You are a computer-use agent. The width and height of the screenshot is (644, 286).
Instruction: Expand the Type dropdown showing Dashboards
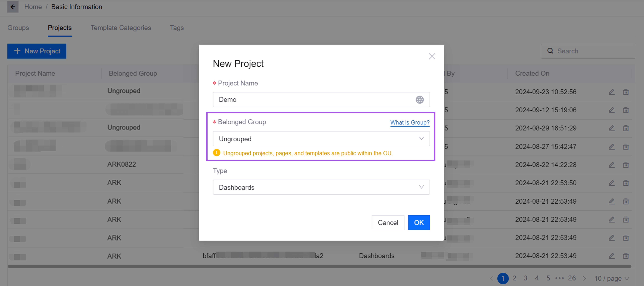click(x=321, y=187)
